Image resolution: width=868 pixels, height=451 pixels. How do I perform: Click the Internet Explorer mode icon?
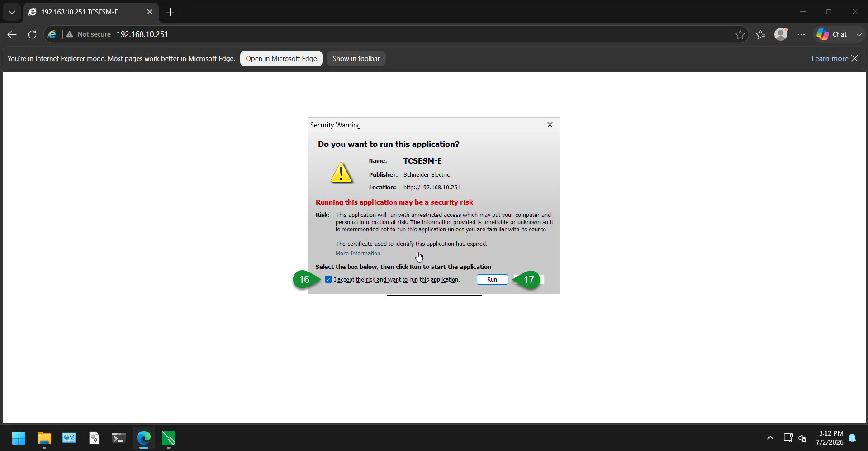[52, 34]
